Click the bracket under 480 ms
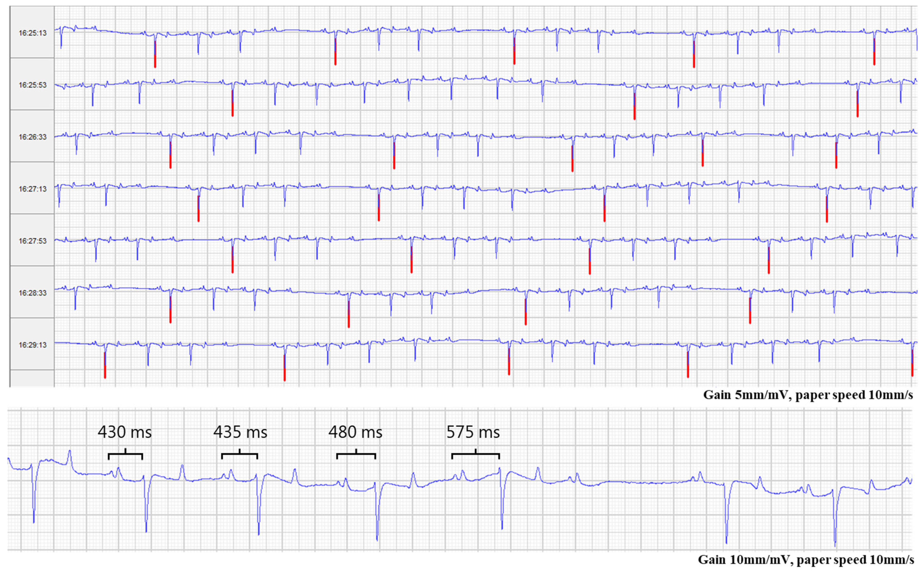Screen dimensions: 924x575 pos(356,455)
